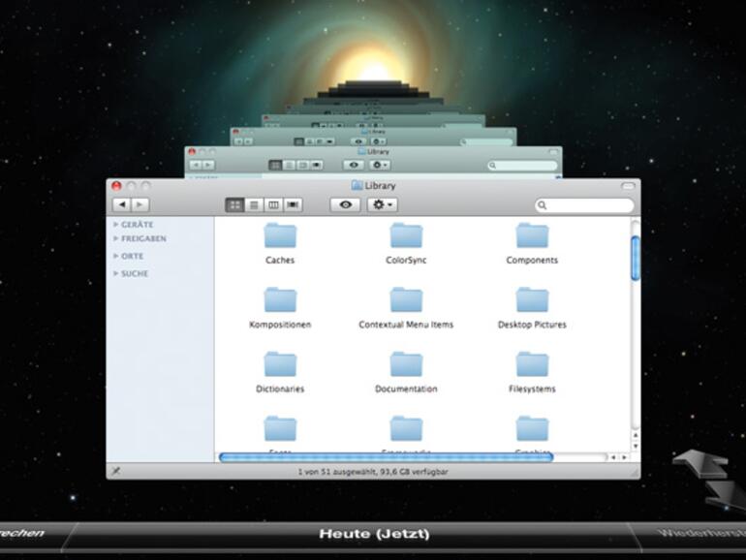The height and width of the screenshot is (560, 746).
Task: Click the scroll up arrow
Action: tap(636, 435)
